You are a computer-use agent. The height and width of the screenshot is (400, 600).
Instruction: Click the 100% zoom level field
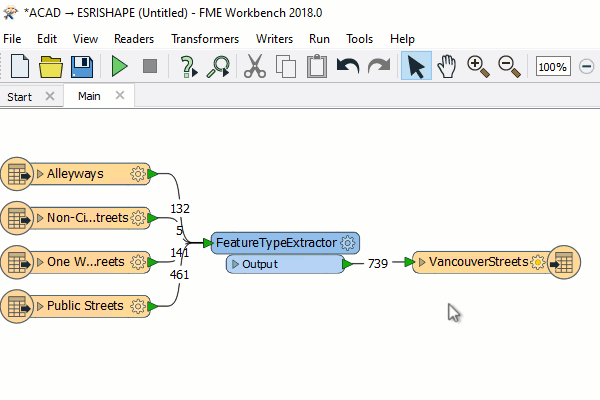pyautogui.click(x=553, y=67)
